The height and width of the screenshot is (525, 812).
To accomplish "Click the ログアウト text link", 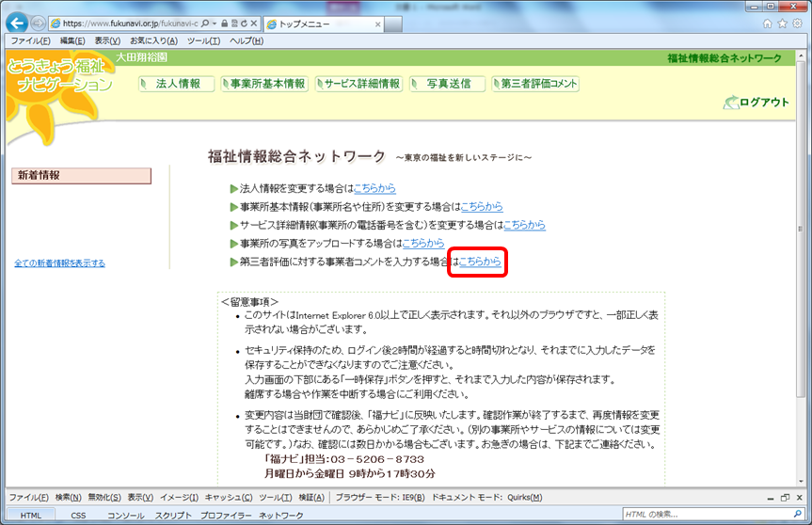I will [764, 103].
